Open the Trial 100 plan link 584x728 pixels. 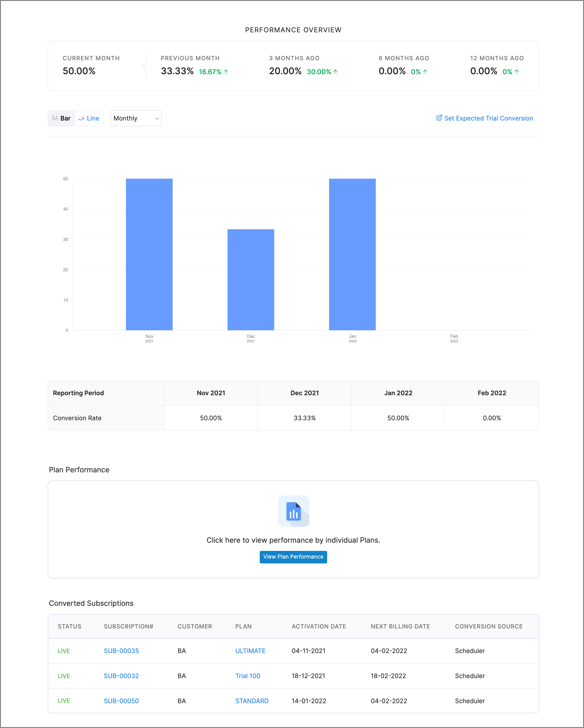point(247,676)
